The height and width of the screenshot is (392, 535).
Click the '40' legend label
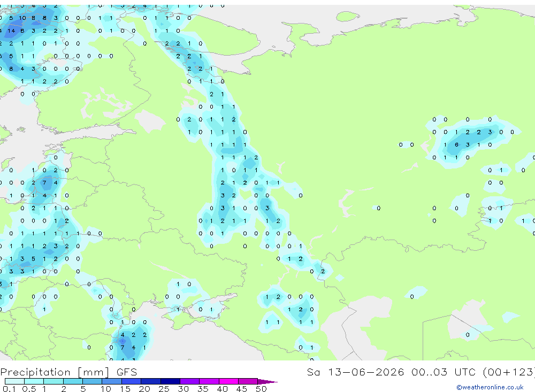coord(222,389)
